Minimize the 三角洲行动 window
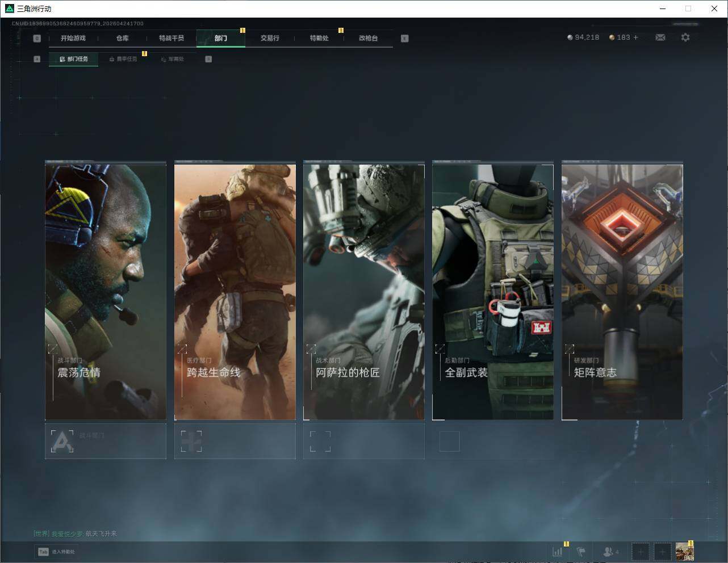The height and width of the screenshot is (563, 728). tap(662, 9)
